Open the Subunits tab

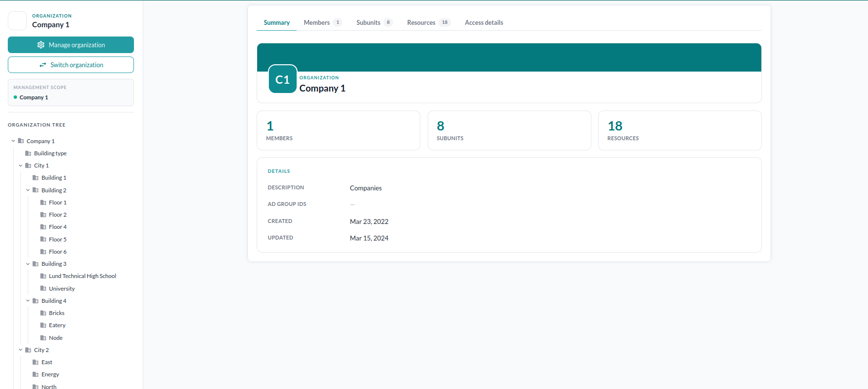(374, 22)
